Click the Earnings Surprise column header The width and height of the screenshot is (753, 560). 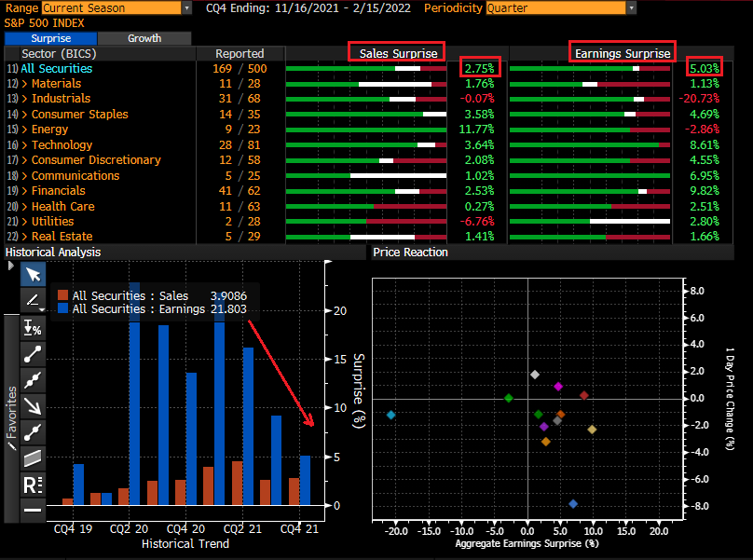point(623,53)
